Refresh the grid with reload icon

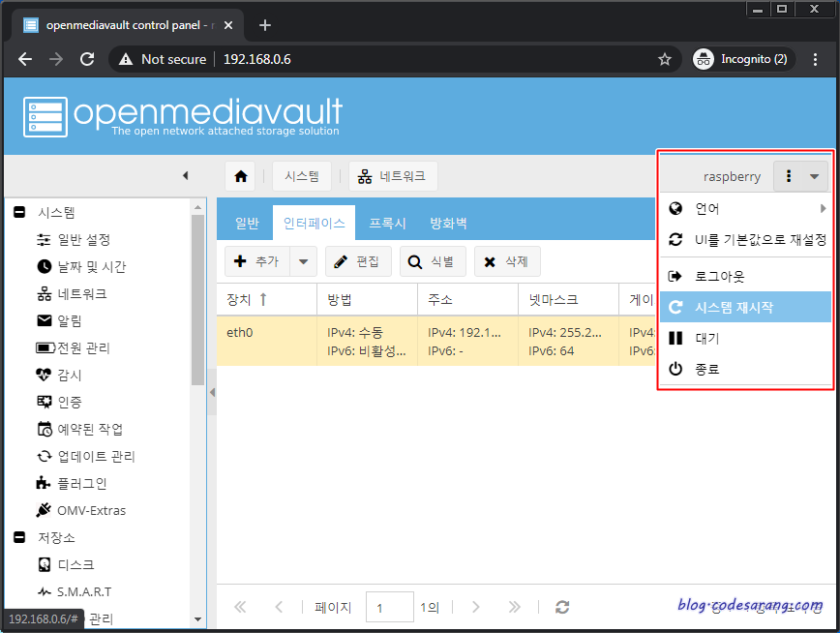pos(562,607)
